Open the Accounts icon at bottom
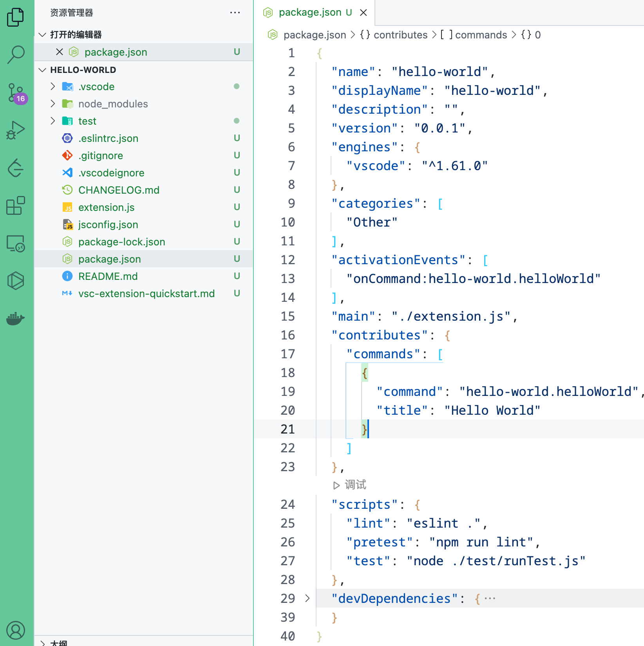 coord(16,630)
